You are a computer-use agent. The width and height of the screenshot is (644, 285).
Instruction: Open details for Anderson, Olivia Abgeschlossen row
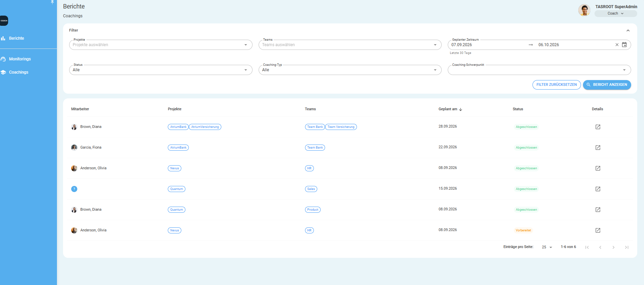[598, 168]
